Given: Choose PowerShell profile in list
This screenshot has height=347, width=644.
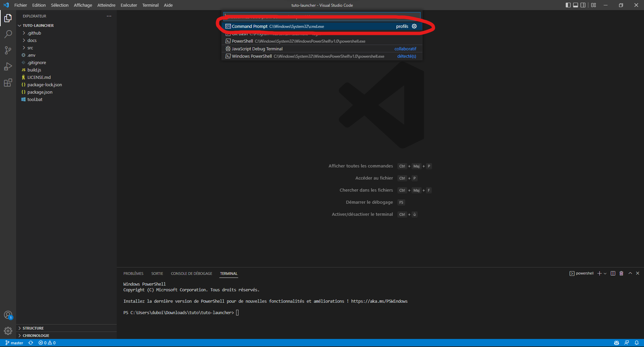Looking at the screenshot, I should click(322, 41).
